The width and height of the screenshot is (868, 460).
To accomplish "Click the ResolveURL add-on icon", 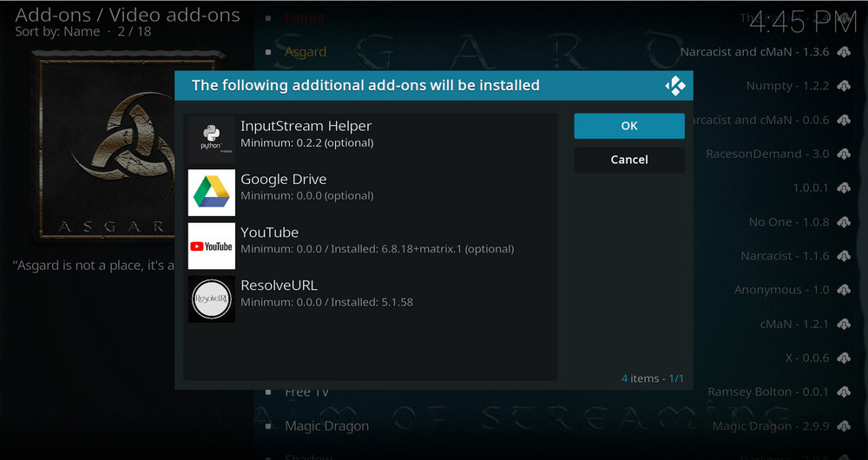I will pyautogui.click(x=211, y=299).
